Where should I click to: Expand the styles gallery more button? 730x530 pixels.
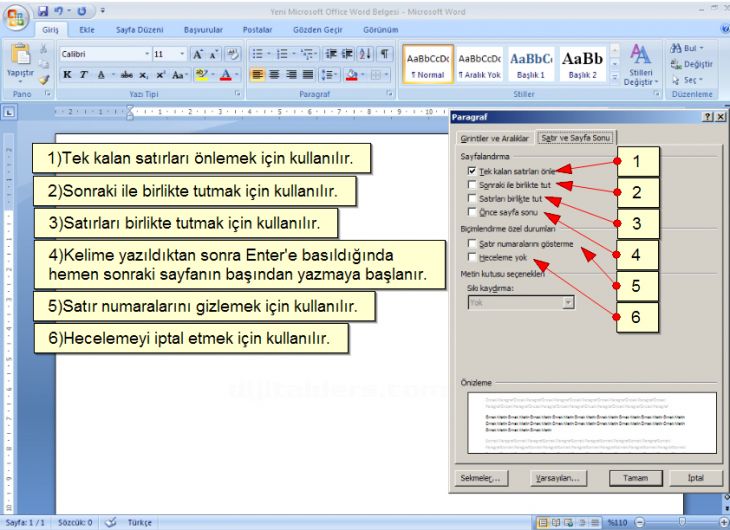615,77
